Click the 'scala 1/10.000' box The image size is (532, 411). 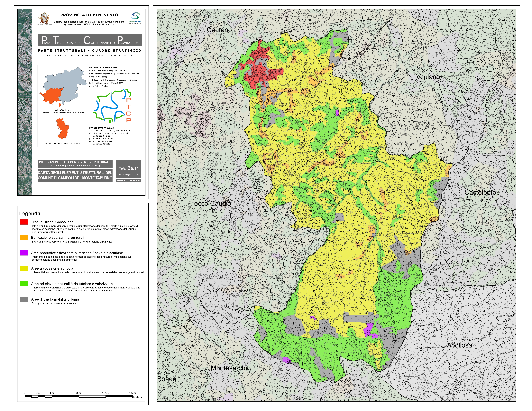135,181
